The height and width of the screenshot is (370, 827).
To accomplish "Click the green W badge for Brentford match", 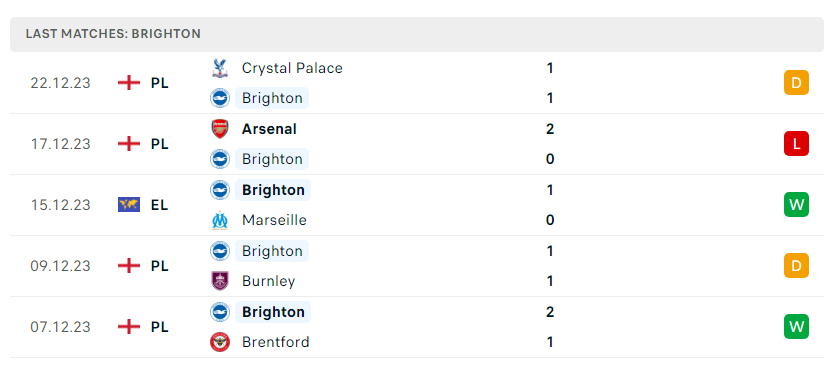I will coord(796,327).
